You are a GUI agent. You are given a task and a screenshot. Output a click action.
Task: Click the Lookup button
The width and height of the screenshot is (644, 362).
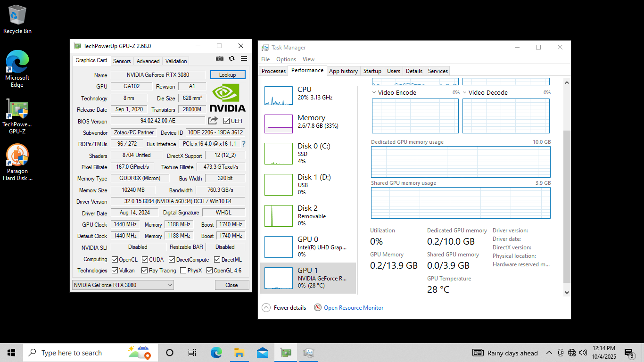tap(227, 75)
